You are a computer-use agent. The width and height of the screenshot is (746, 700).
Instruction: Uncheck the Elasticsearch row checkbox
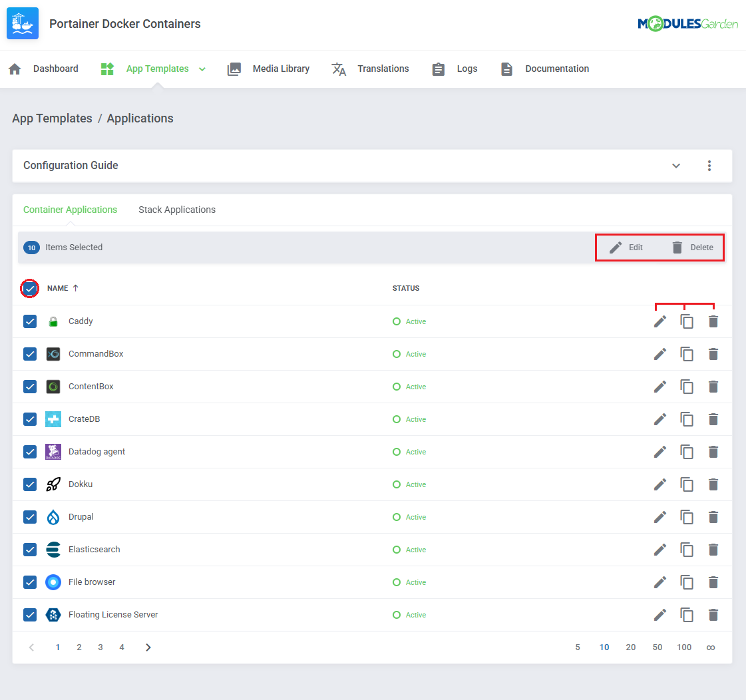(x=30, y=550)
